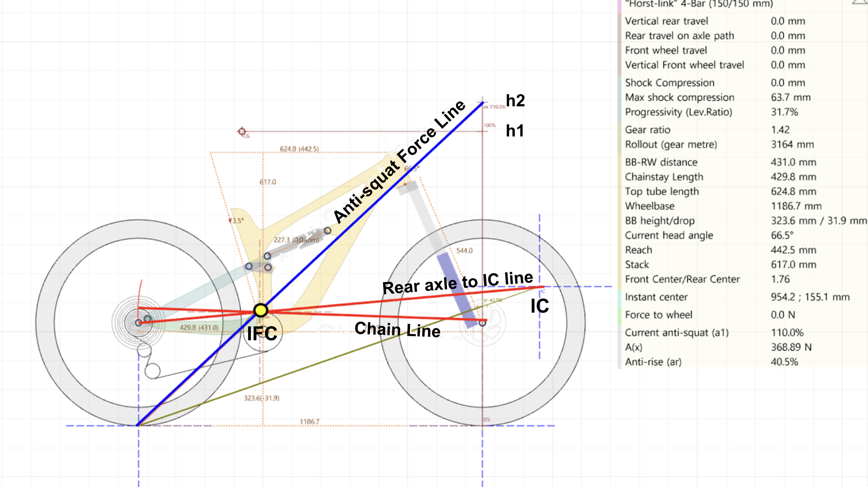The width and height of the screenshot is (868, 487).
Task: Select the front axle pivot point
Action: [x=483, y=323]
